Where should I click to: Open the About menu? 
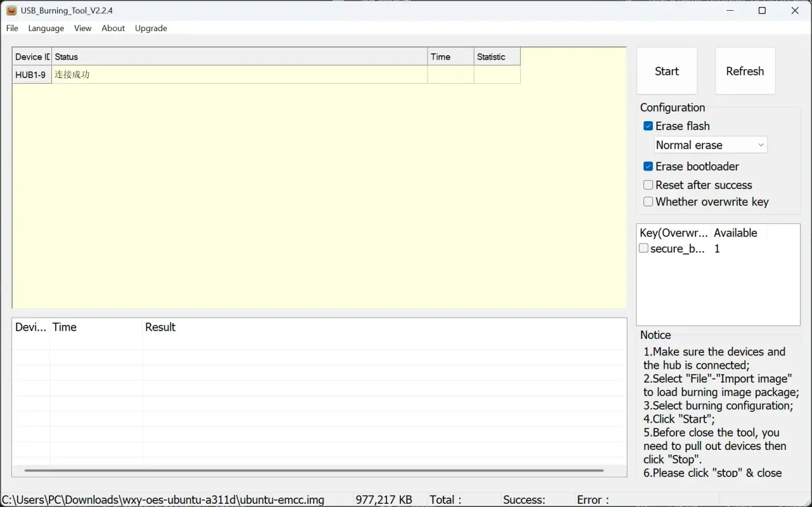coord(114,29)
